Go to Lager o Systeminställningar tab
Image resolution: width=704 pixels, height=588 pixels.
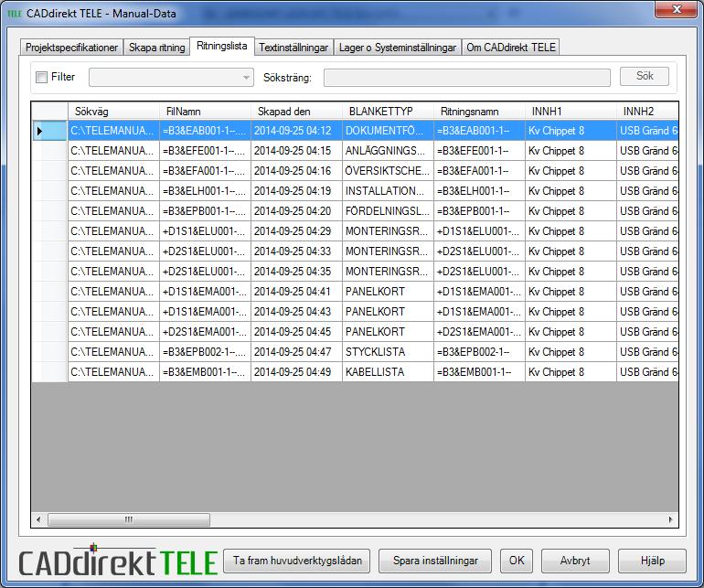click(398, 48)
